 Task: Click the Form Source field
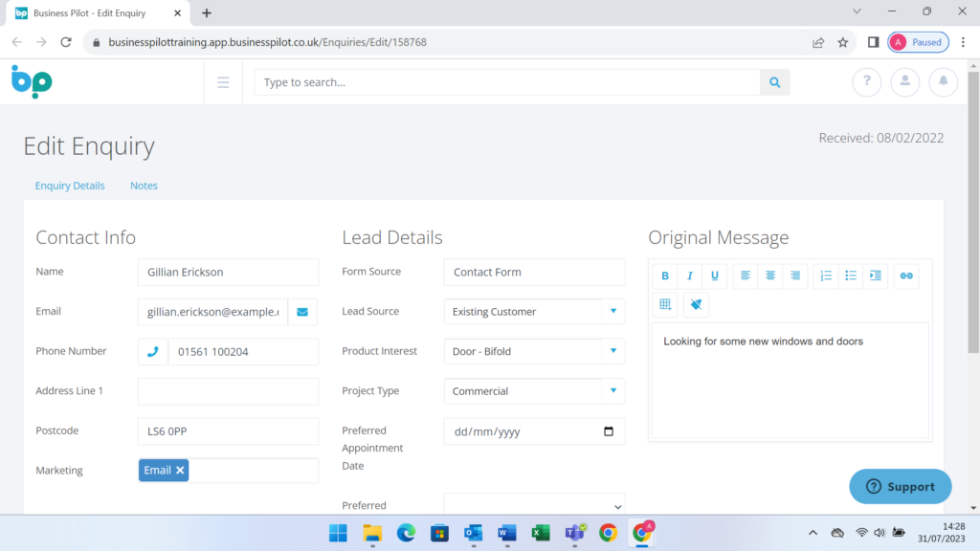[x=534, y=273]
